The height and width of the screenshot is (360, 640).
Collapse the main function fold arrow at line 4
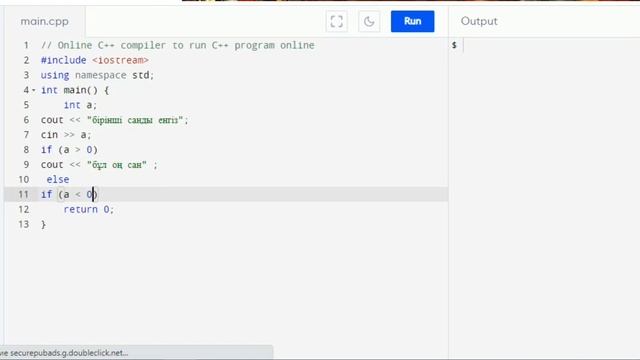coord(34,90)
